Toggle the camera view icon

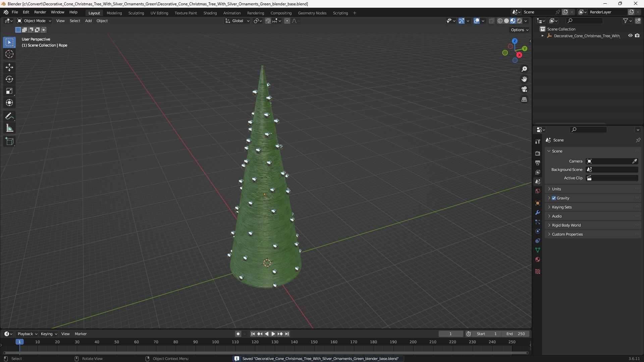pyautogui.click(x=524, y=89)
